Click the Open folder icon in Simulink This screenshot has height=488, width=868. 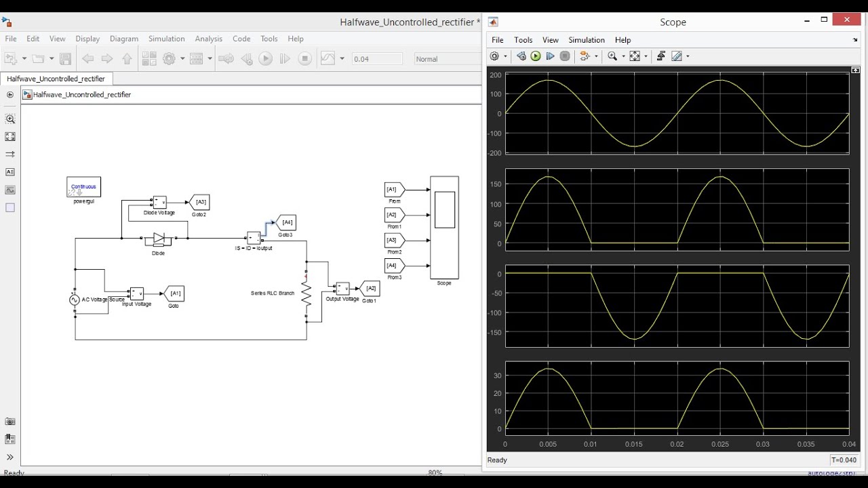[x=38, y=59]
